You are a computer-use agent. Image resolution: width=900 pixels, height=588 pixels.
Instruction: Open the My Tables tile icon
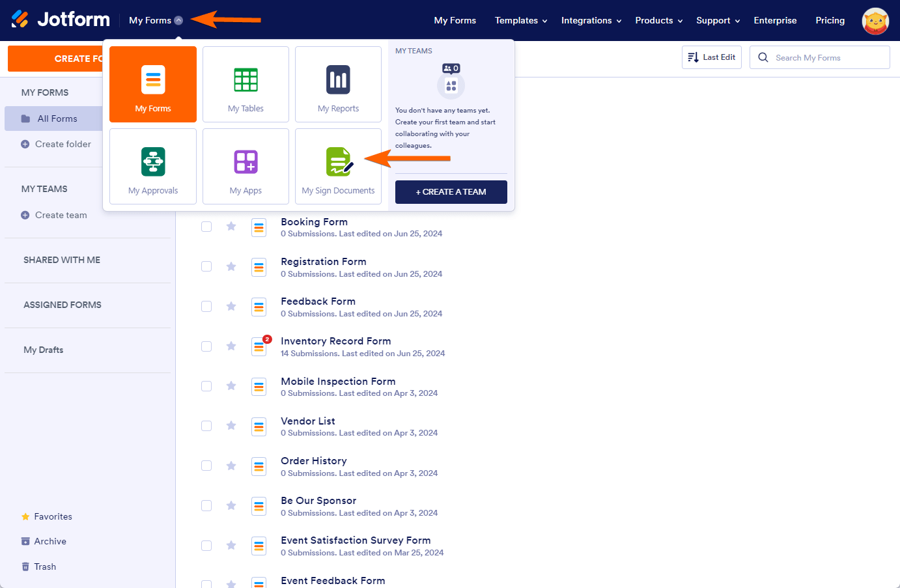tap(246, 80)
